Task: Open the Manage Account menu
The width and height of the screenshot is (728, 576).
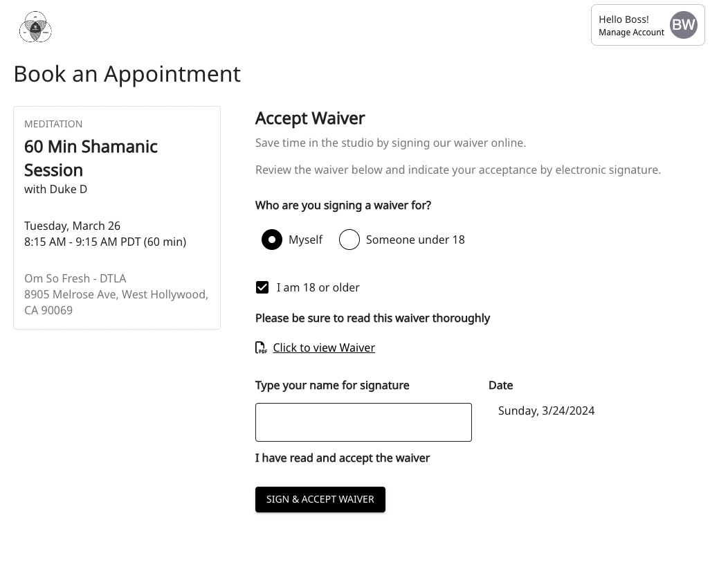Action: tap(631, 33)
